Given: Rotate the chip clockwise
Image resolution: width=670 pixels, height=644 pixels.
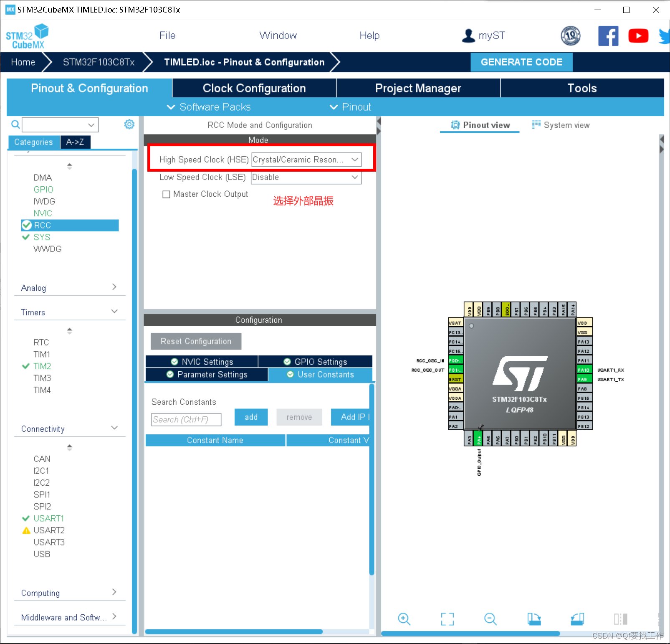Looking at the screenshot, I should 534,619.
